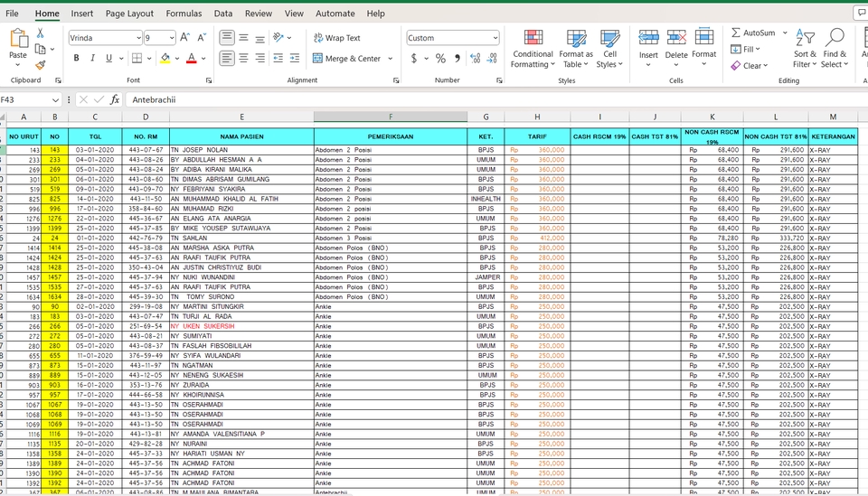868x496 pixels.
Task: Open Conditional Formatting menu
Action: coord(533,49)
